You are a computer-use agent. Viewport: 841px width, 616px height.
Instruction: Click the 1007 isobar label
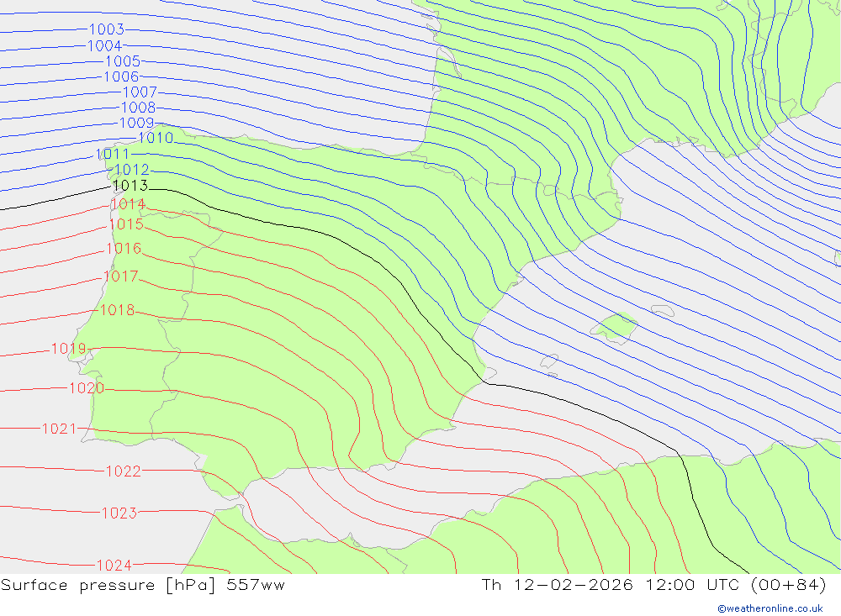[140, 92]
